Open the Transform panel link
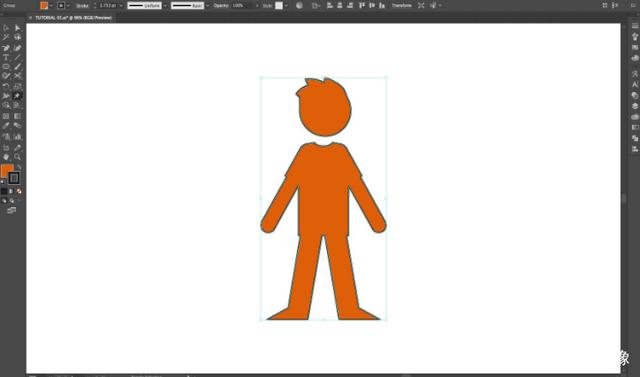 [402, 6]
